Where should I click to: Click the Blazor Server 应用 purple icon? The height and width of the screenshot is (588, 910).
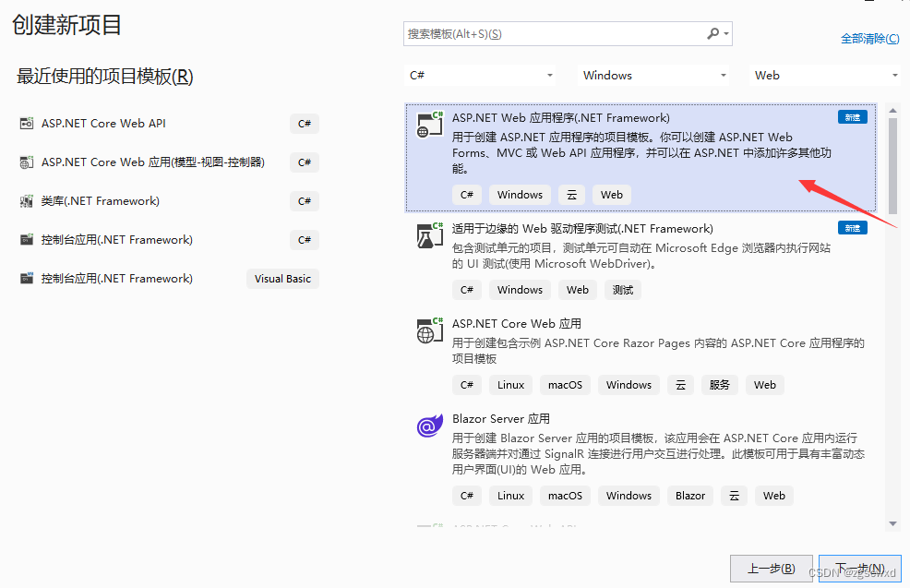tap(430, 426)
